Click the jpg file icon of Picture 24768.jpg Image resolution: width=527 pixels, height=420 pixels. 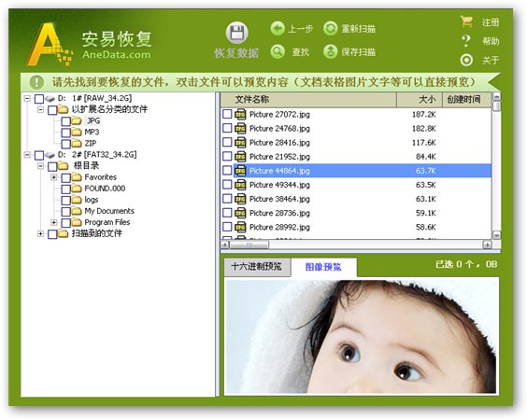pos(240,128)
